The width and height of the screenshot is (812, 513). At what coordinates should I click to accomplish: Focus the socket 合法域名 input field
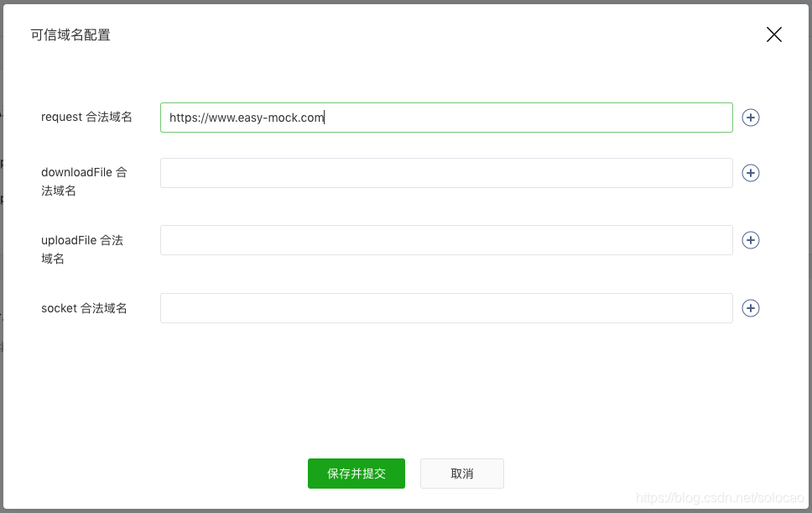pos(446,308)
